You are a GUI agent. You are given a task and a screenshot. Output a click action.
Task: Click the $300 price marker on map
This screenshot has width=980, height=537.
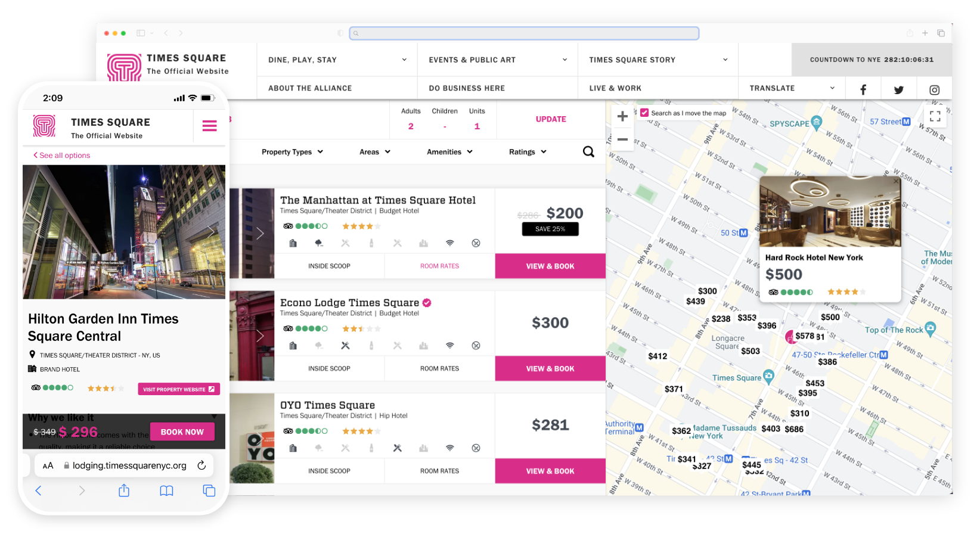(708, 291)
